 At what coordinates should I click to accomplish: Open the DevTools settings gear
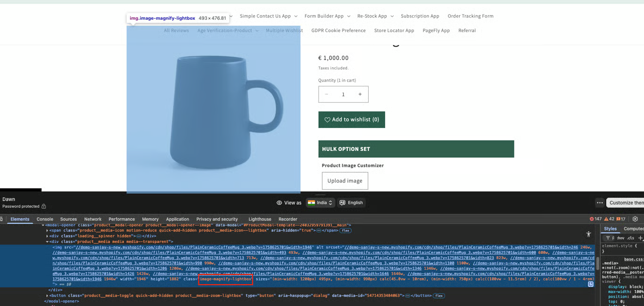635,219
